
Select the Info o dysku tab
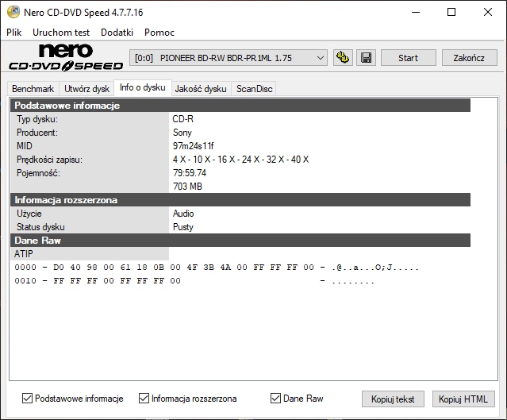143,87
